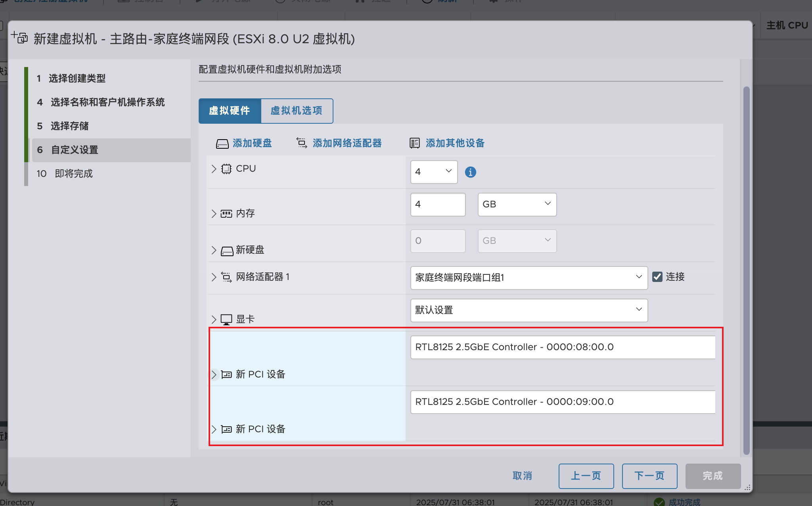Open the CPU count dropdown
812x506 pixels.
pos(434,172)
